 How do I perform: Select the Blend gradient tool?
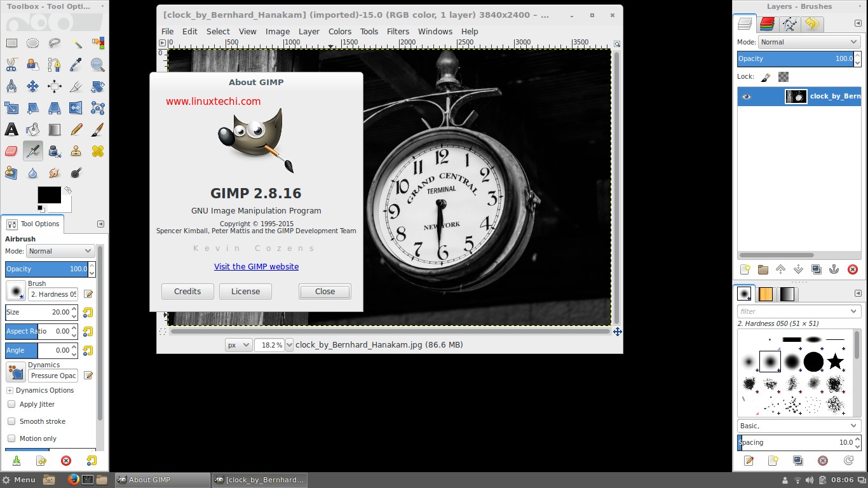click(54, 129)
